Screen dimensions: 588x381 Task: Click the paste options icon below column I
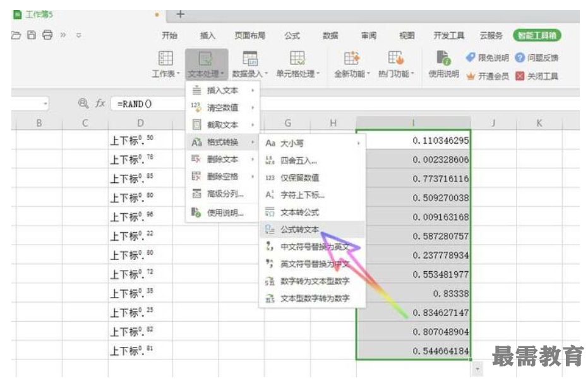[477, 369]
